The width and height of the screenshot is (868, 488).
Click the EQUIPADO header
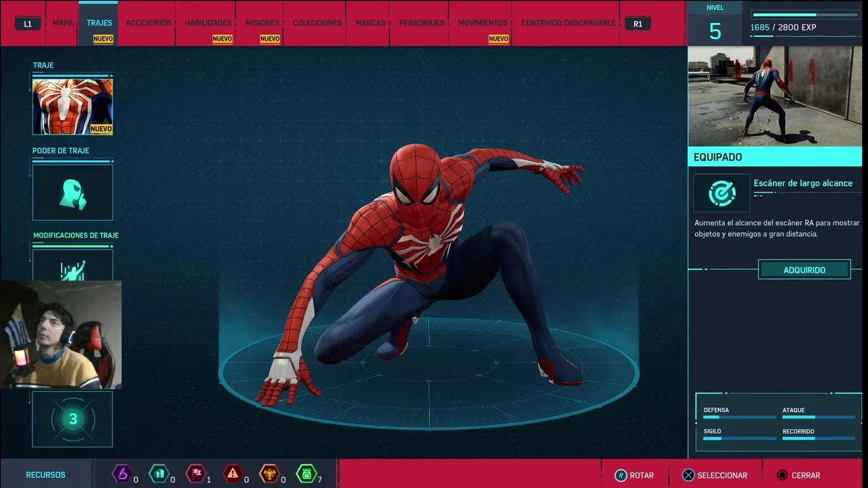775,157
